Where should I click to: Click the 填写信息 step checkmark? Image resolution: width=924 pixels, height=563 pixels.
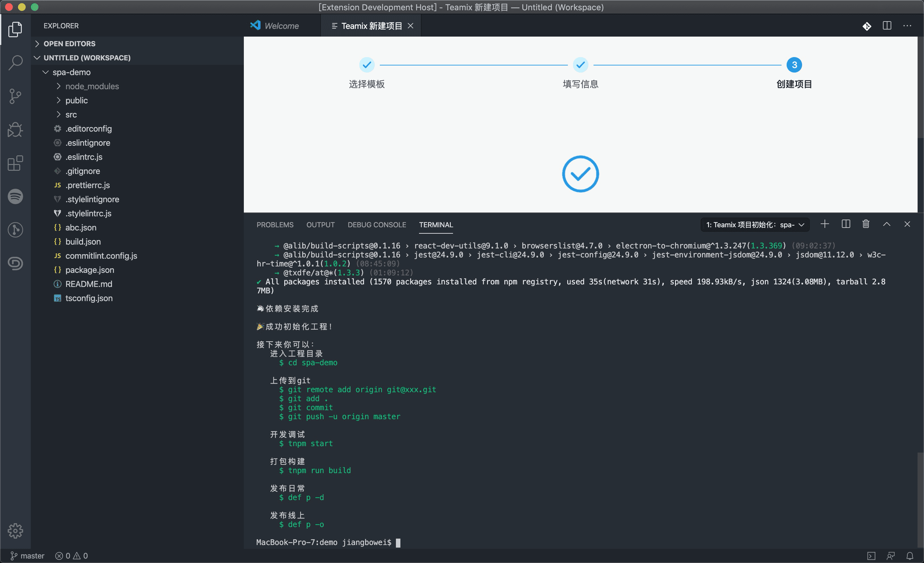[x=580, y=65]
